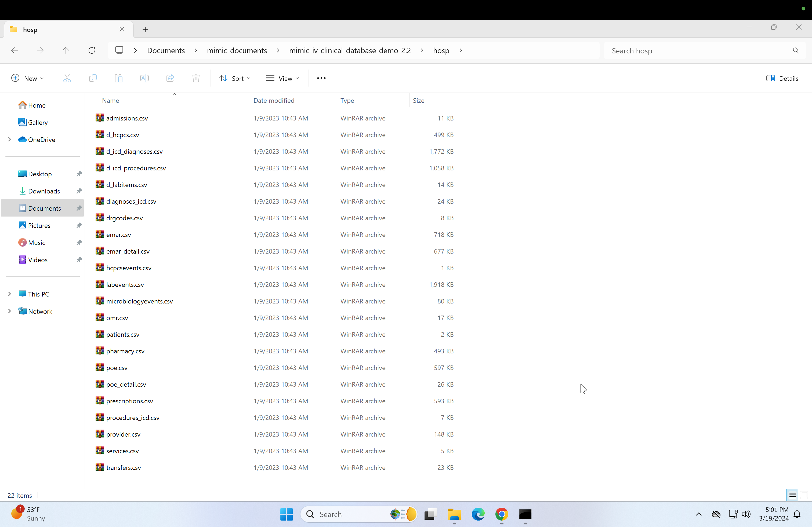
Task: Click the See more three-dots icon
Action: tap(321, 78)
